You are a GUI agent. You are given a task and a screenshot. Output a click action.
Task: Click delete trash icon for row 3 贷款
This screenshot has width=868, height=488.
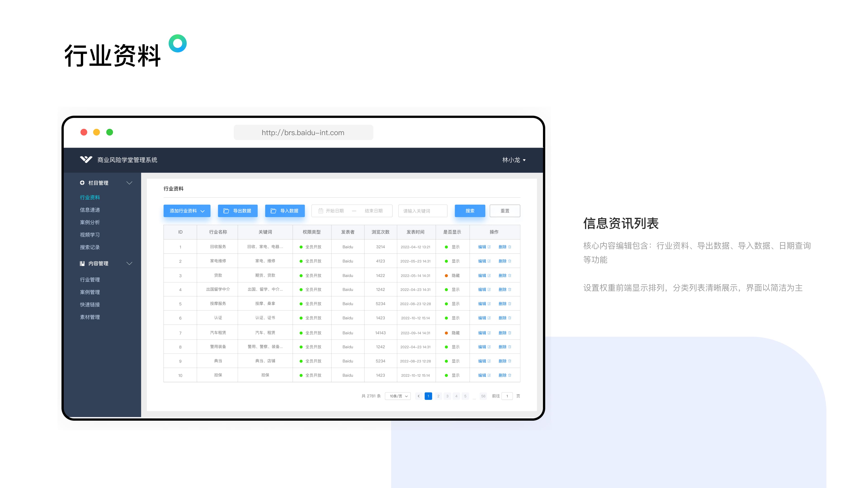(x=509, y=275)
